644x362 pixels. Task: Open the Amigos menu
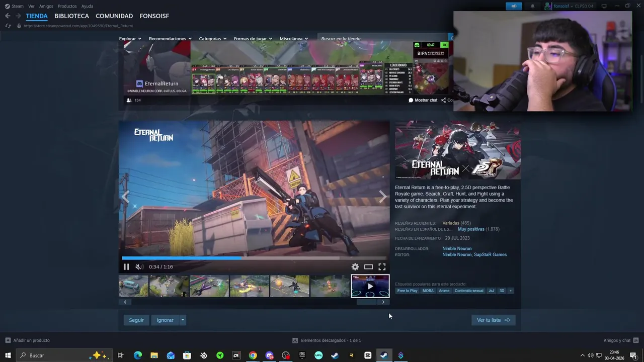[46, 6]
